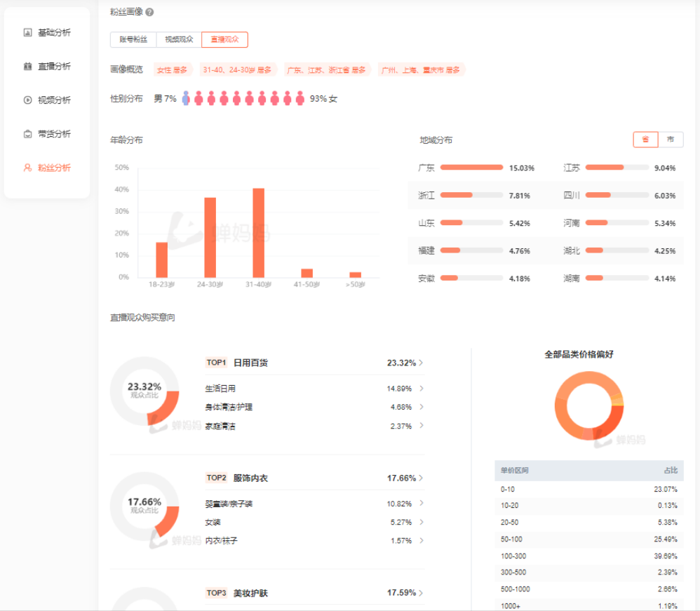Click the 0-10 price range row
The height and width of the screenshot is (611, 700).
589,490
